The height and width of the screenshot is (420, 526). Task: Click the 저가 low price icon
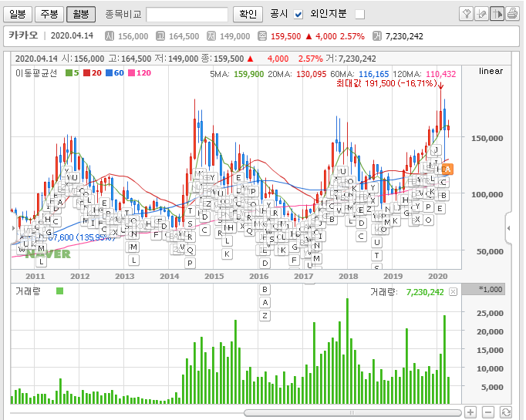211,36
